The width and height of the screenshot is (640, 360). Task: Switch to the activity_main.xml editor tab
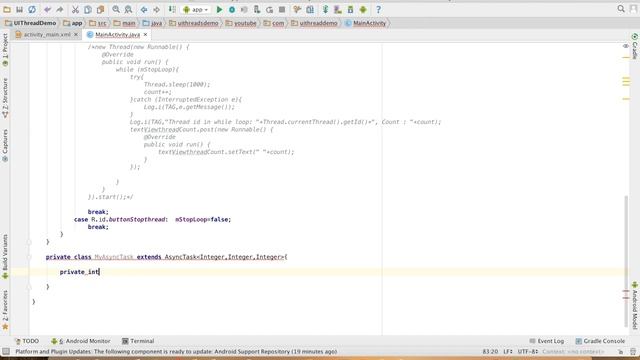pos(43,35)
